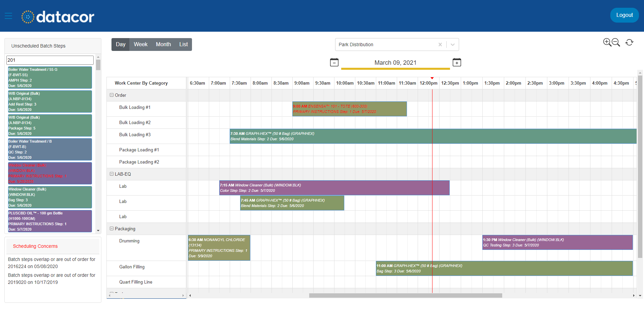Collapse the Order work center group
644x324 pixels.
111,95
